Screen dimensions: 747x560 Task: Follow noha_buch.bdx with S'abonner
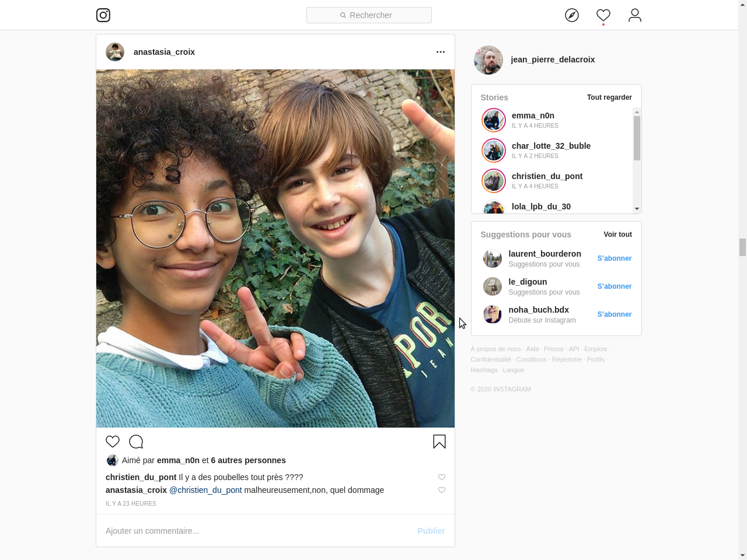coord(615,314)
